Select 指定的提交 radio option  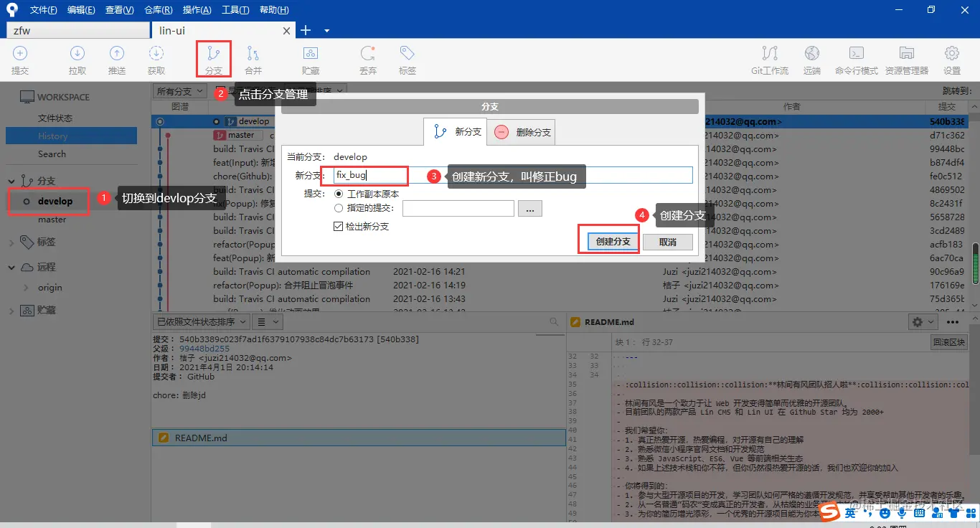click(339, 208)
